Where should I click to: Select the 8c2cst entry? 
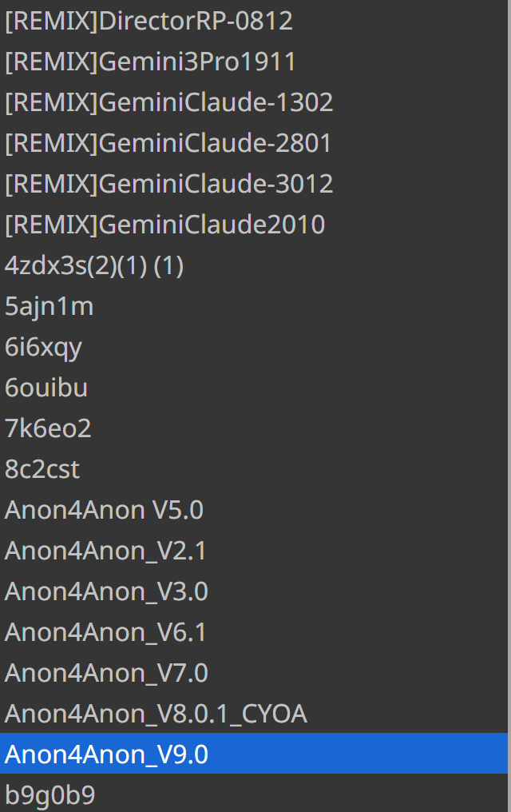tap(42, 470)
